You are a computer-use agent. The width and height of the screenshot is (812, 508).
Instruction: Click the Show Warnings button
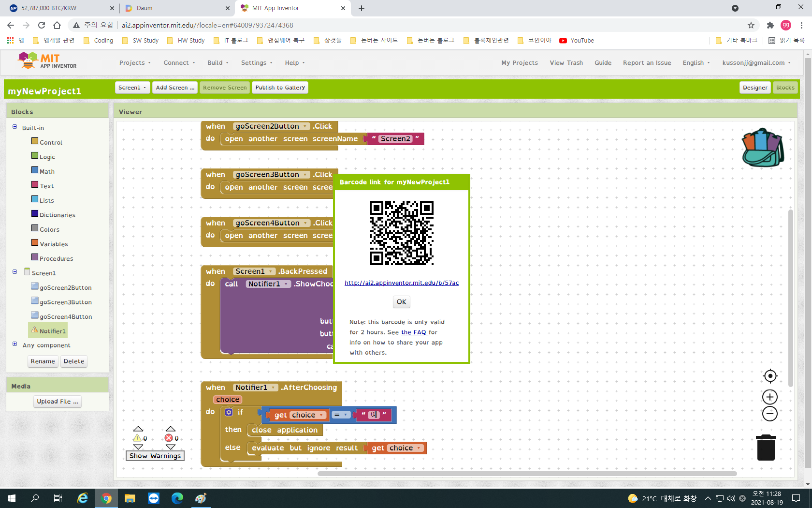tap(155, 456)
